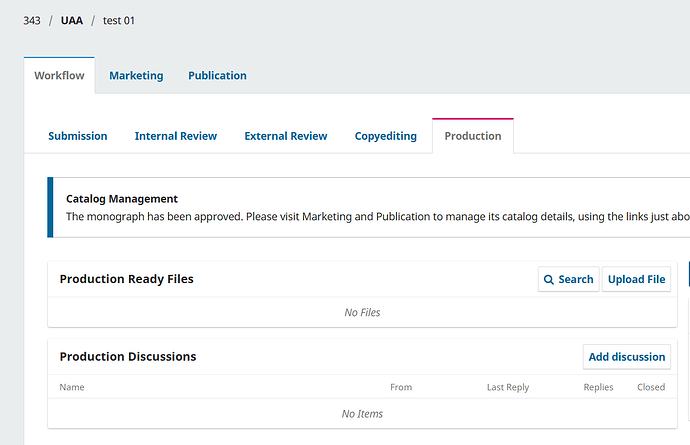
Task: Click the Closed column header
Action: (x=651, y=387)
